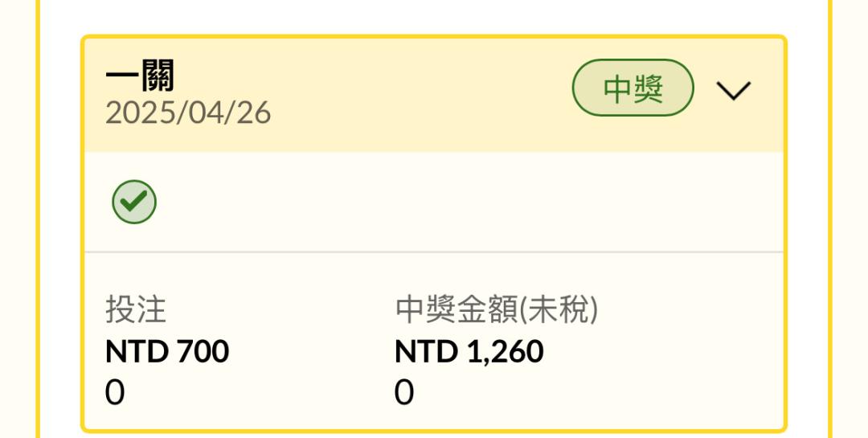Expand the 一關 card with chevron arrow
868x438 pixels.
(x=734, y=90)
